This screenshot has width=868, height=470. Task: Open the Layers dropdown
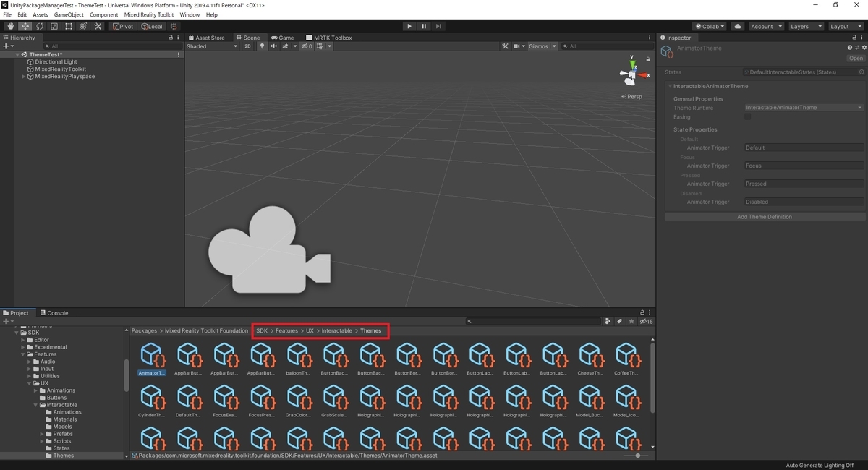coord(806,26)
